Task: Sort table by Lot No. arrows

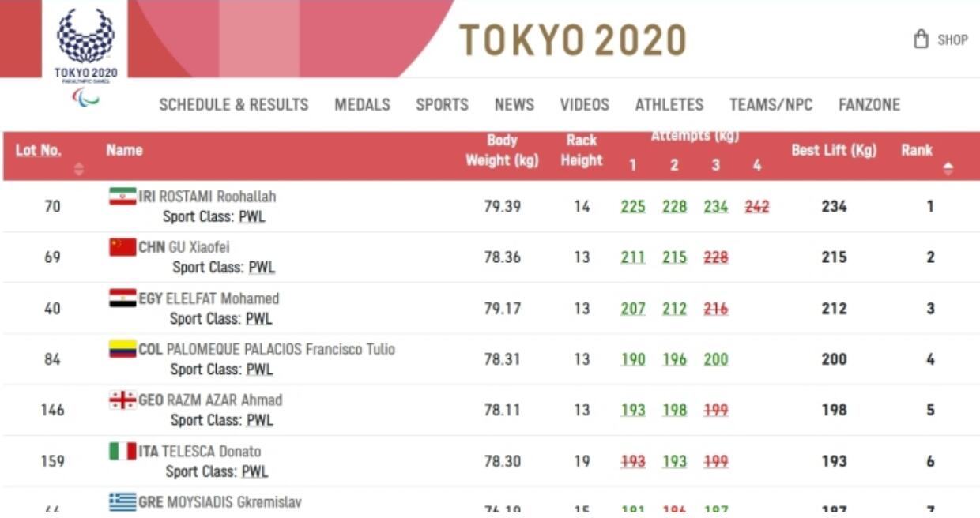Action: 78,168
